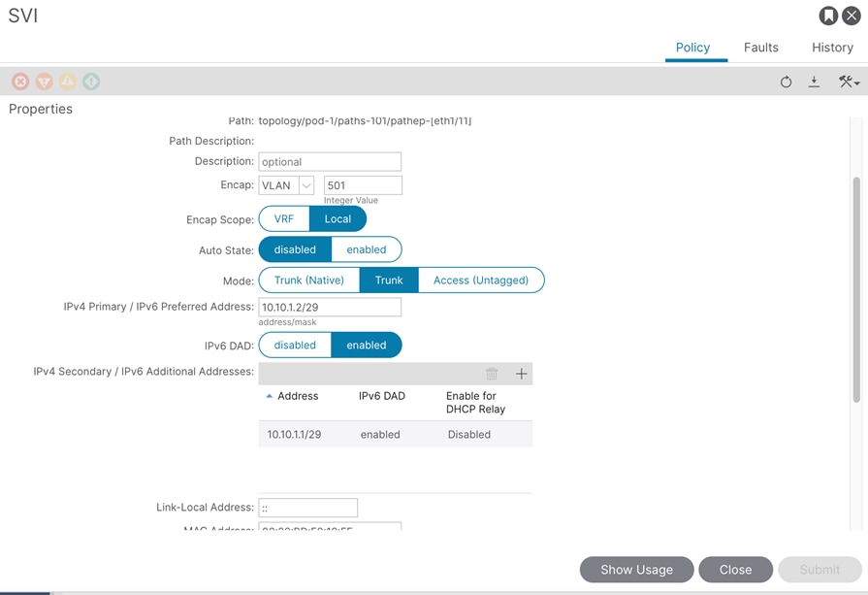
Task: Click the major faults severity badge
Action: (x=44, y=82)
